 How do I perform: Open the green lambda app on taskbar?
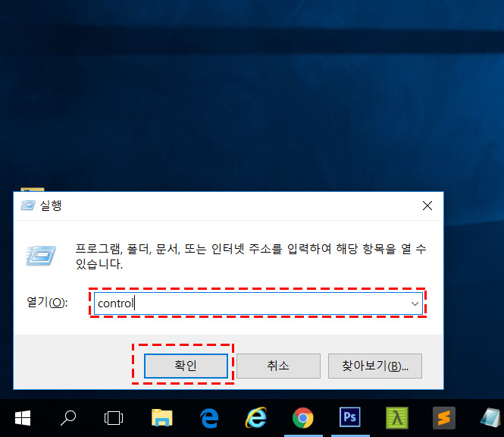(x=397, y=418)
